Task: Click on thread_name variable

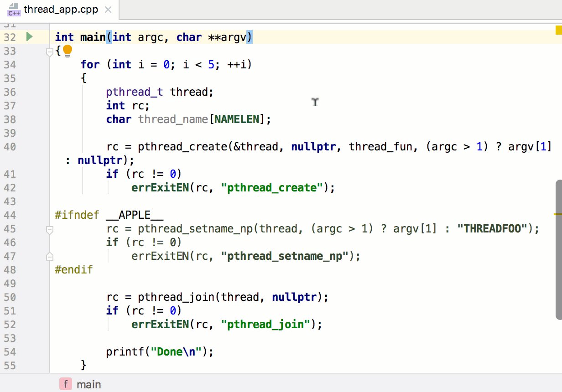Action: [173, 119]
